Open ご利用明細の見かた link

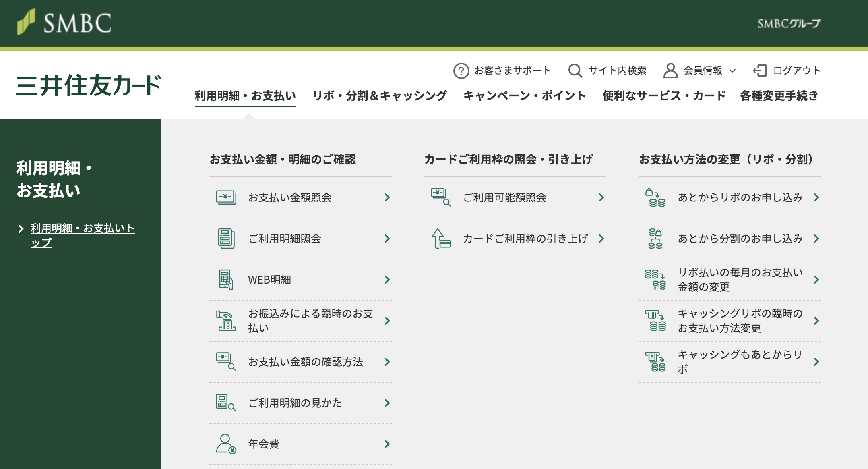[300, 403]
